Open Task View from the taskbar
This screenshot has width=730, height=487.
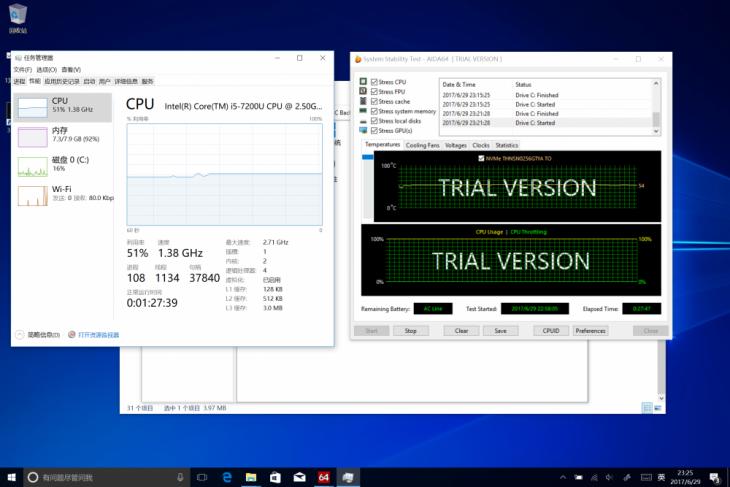tap(202, 477)
